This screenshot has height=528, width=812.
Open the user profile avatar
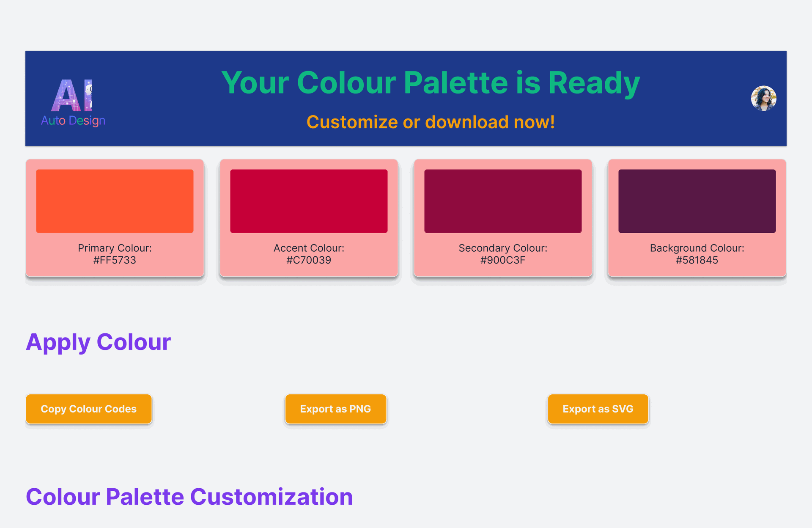click(x=763, y=99)
